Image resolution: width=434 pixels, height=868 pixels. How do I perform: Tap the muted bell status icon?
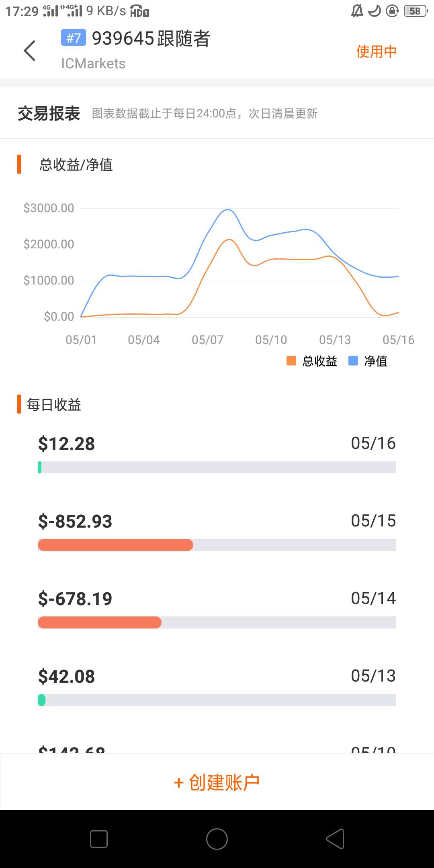(357, 11)
